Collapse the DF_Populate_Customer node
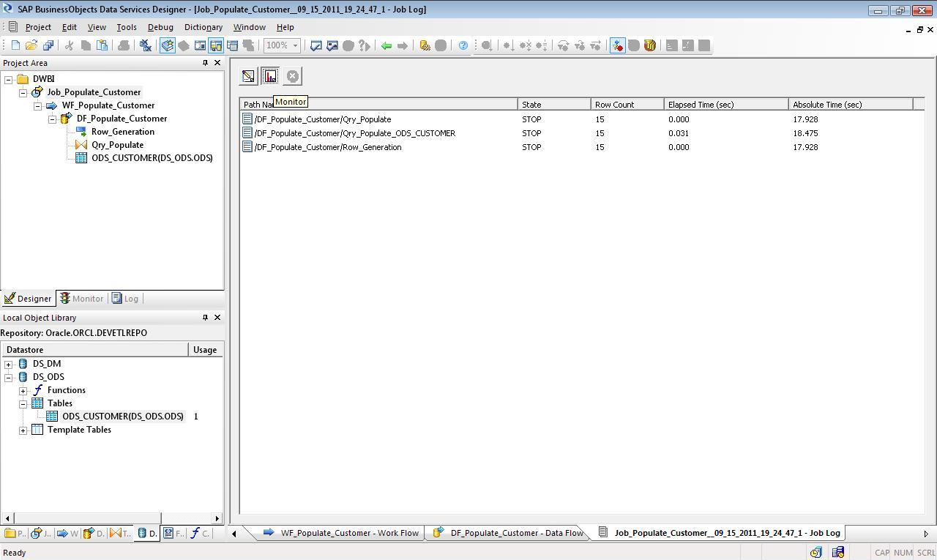Image resolution: width=937 pixels, height=560 pixels. click(x=53, y=119)
